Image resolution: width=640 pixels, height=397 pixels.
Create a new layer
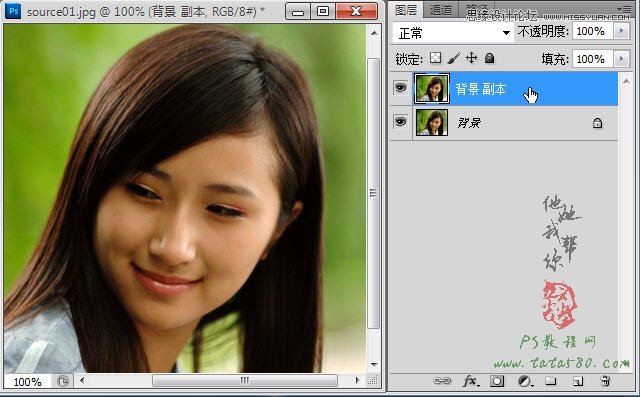[578, 381]
